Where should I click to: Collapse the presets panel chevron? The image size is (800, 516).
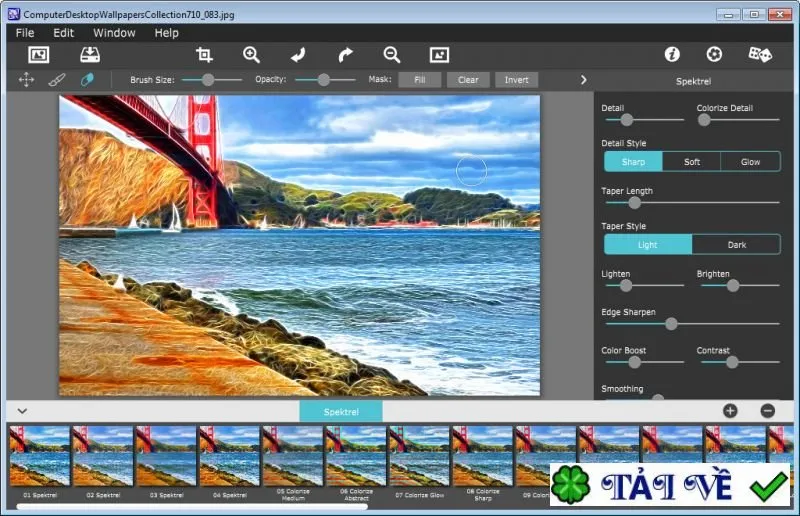(x=22, y=411)
